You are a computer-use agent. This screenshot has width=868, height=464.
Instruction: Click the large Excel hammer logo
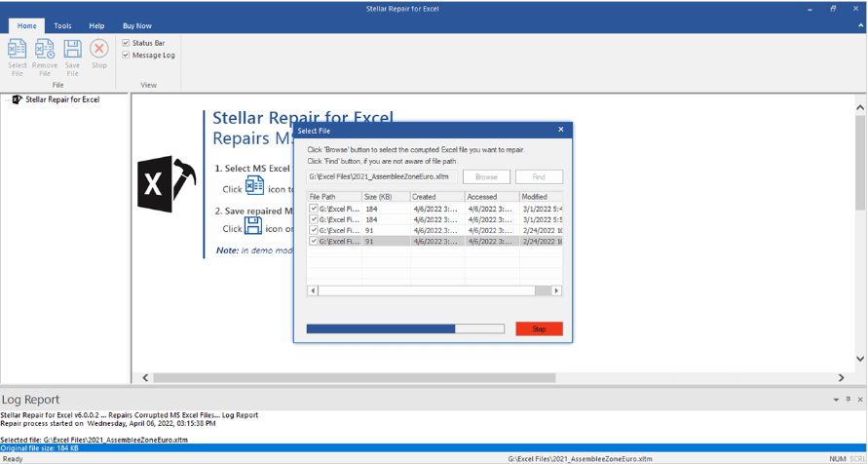coord(167,184)
